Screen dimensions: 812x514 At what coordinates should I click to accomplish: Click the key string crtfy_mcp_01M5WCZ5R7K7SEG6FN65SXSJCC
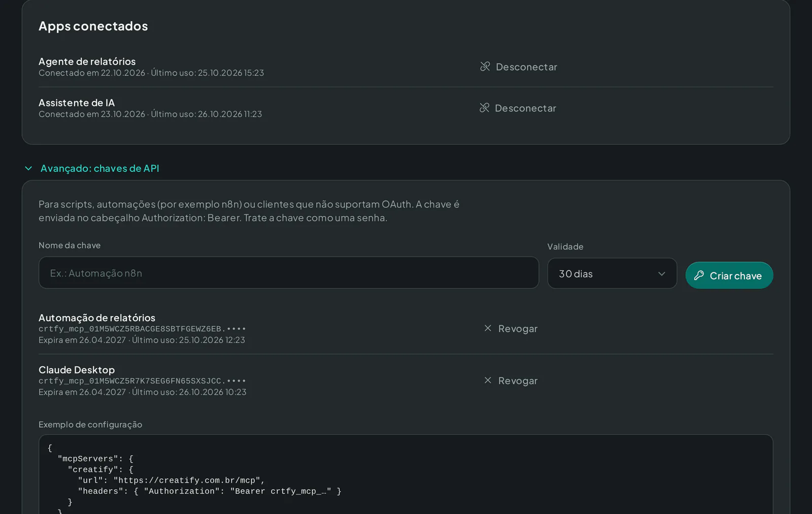[x=142, y=381]
